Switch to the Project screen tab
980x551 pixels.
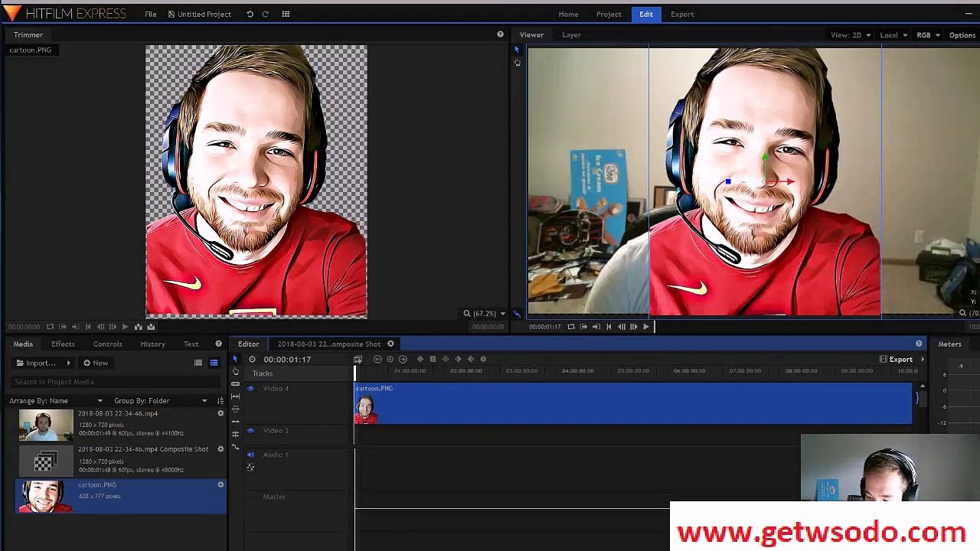(609, 14)
